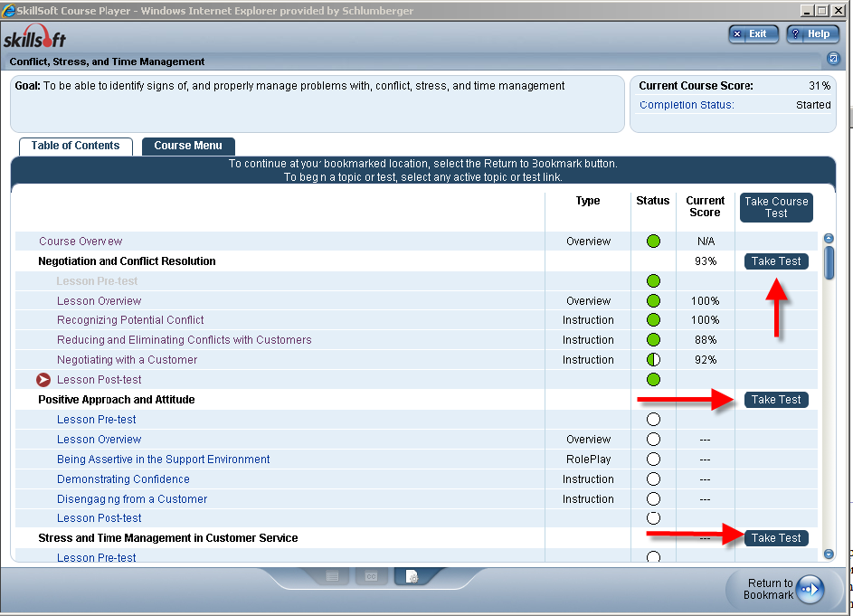The width and height of the screenshot is (853, 616).
Task: Click empty status circle for Being Assertive
Action: pos(653,460)
